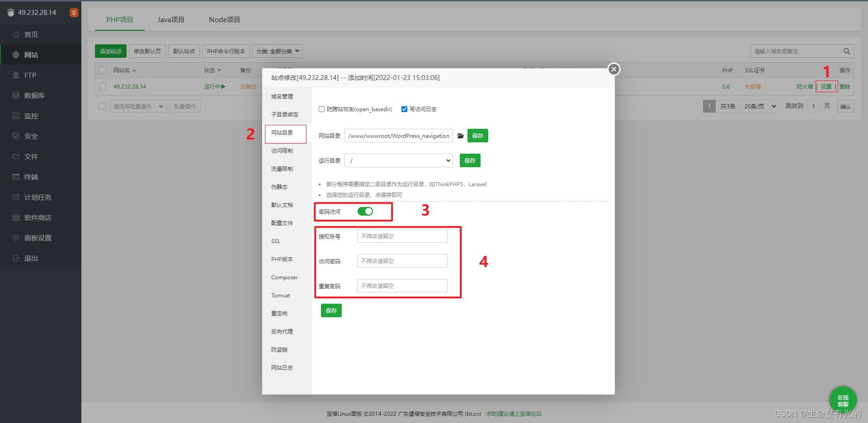Viewport: 868px width, 423px height.
Task: Open folder browser icon for 网站目录
Action: [460, 136]
